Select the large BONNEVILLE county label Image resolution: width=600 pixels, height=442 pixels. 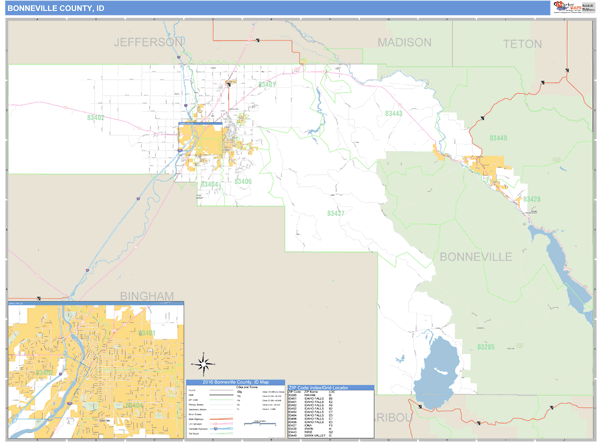(476, 257)
